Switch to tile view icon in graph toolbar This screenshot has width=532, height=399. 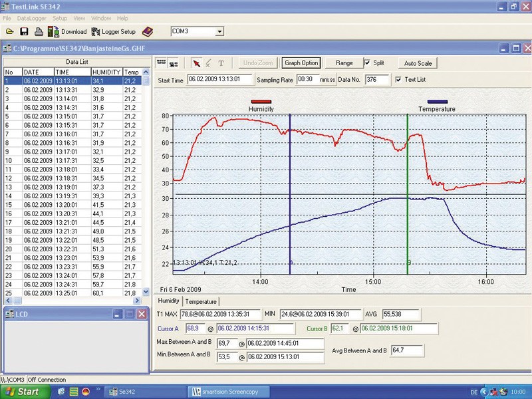click(161, 63)
